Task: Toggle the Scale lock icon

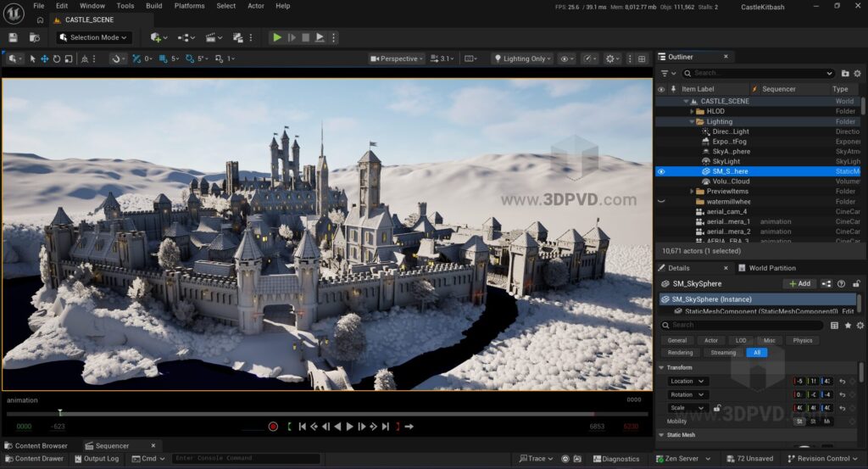Action: pos(717,408)
